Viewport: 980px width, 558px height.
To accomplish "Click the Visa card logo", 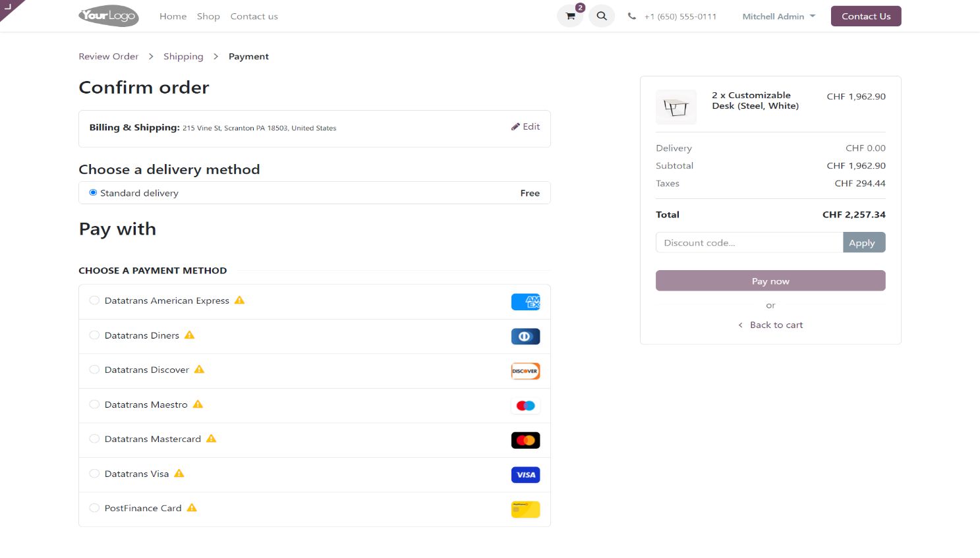I will tap(525, 475).
